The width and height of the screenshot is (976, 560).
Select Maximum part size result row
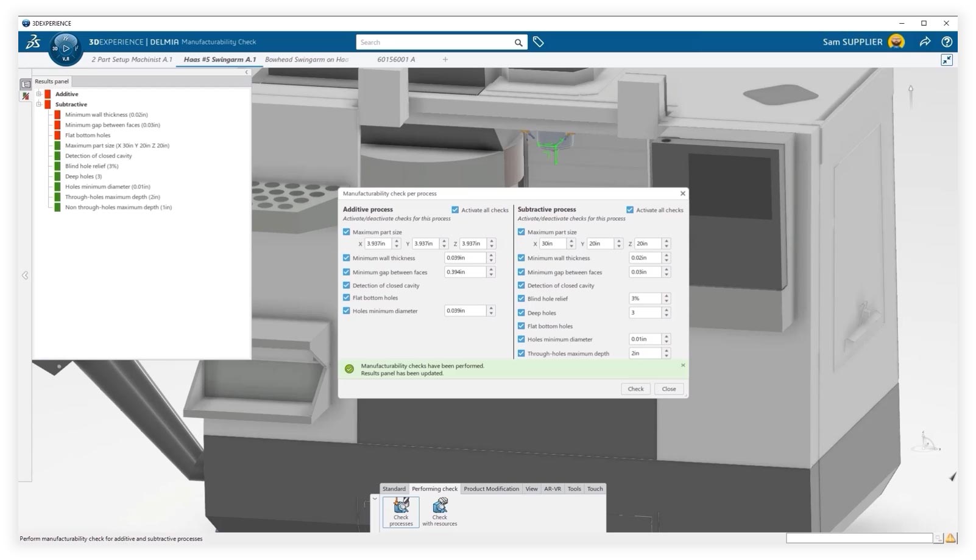click(x=117, y=145)
